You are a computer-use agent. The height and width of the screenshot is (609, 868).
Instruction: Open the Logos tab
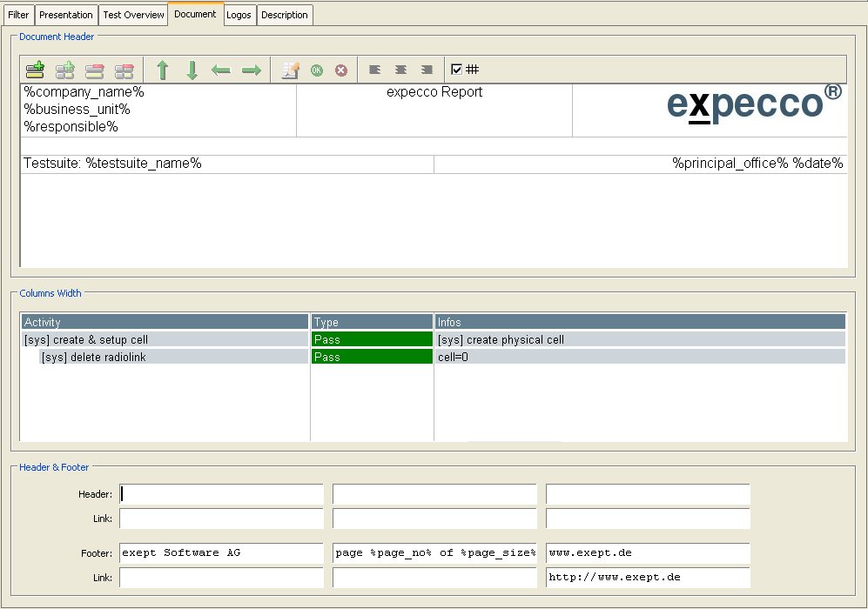click(x=239, y=15)
